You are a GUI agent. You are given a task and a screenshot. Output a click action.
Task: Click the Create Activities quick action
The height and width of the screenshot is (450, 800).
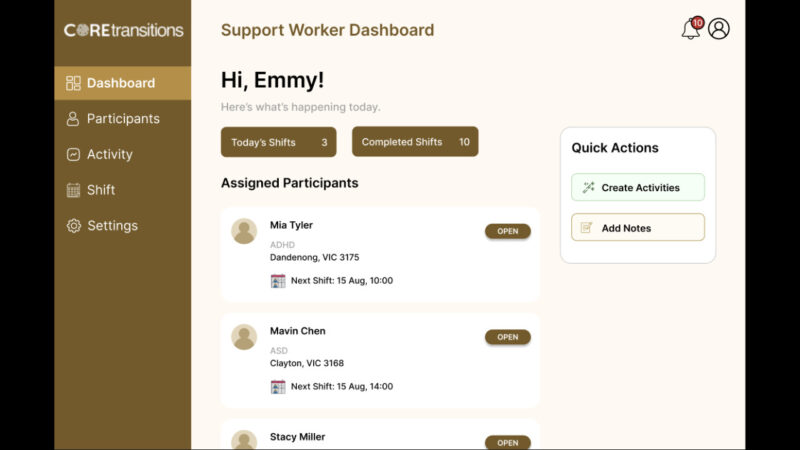tap(638, 187)
